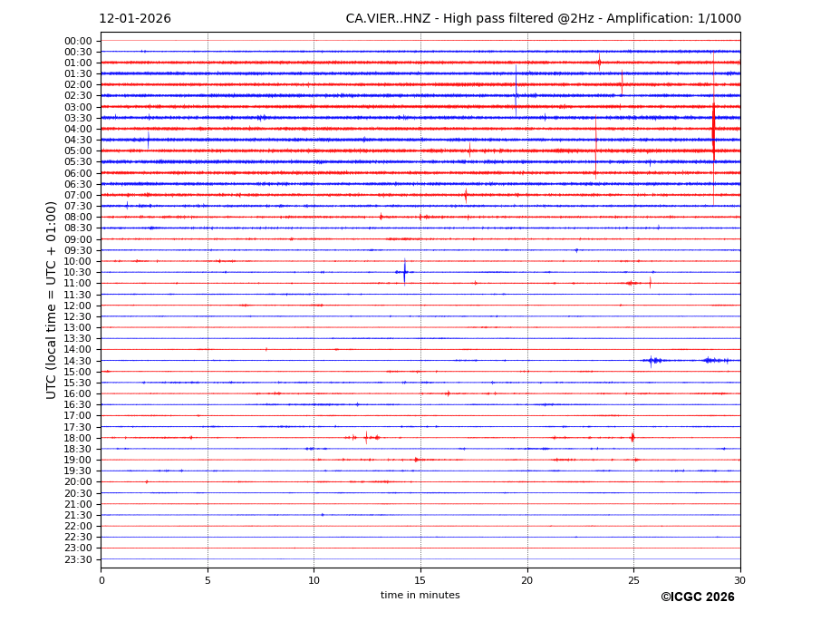Select the blue burst on 14:30 trace near minute 26

[x=652, y=361]
